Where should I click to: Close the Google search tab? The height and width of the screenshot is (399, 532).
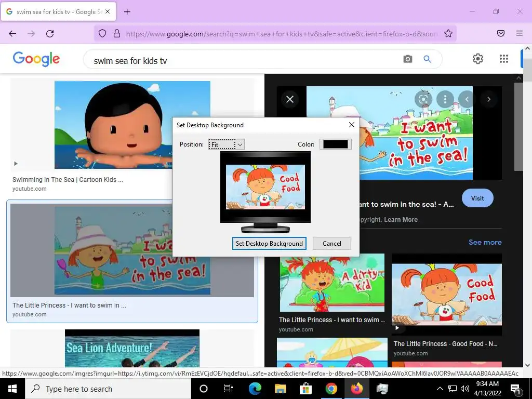(x=108, y=11)
